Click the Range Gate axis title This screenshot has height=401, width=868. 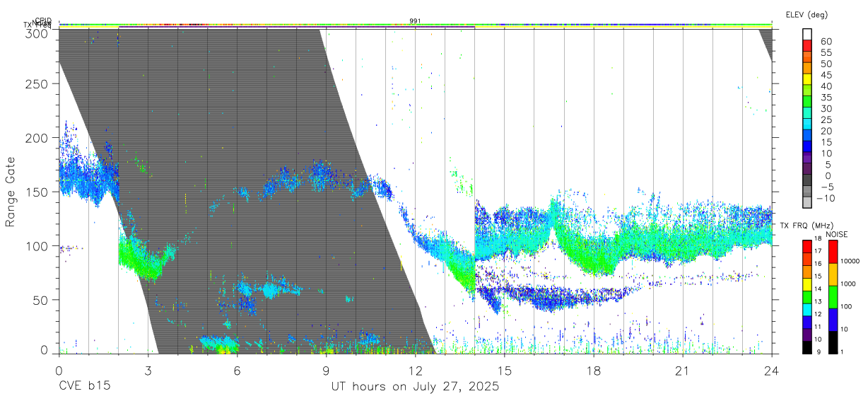(x=11, y=192)
